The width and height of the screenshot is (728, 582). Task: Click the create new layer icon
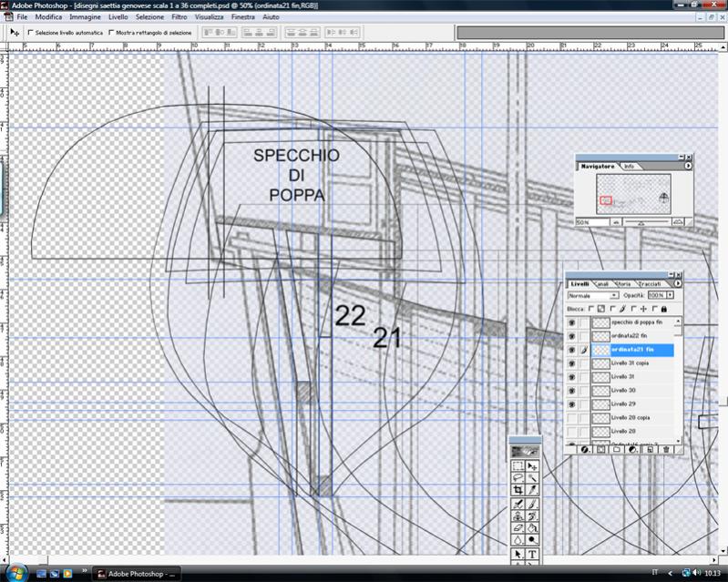(650, 449)
